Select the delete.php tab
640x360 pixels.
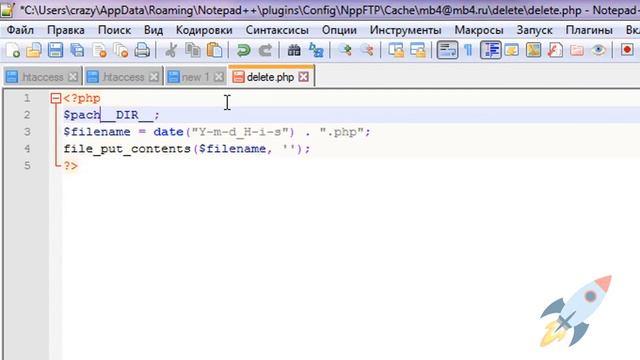(272, 77)
